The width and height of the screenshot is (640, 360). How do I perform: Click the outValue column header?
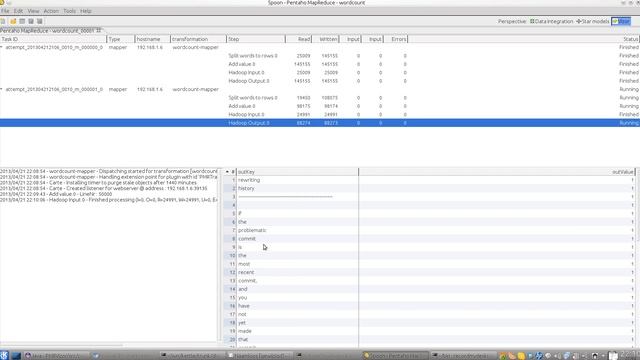497,172
